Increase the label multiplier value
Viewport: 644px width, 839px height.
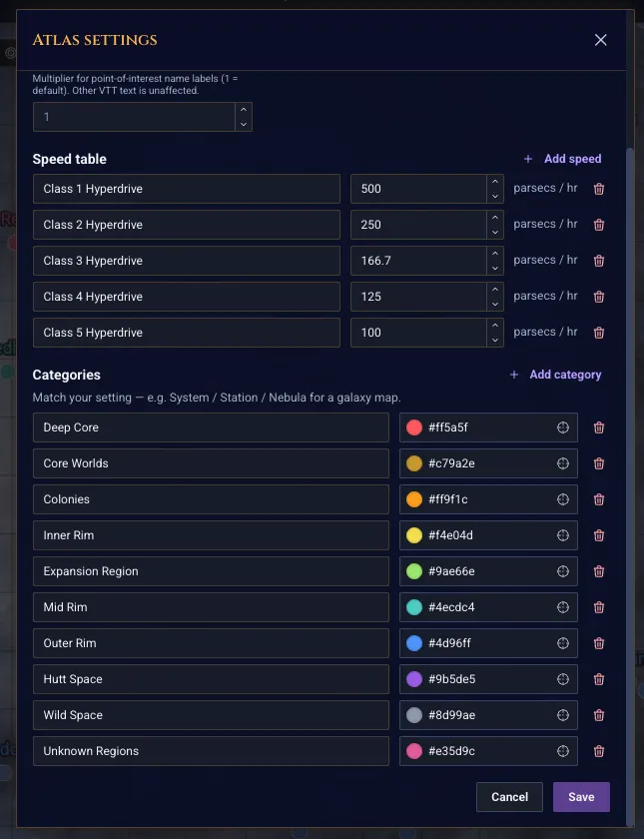(244, 110)
